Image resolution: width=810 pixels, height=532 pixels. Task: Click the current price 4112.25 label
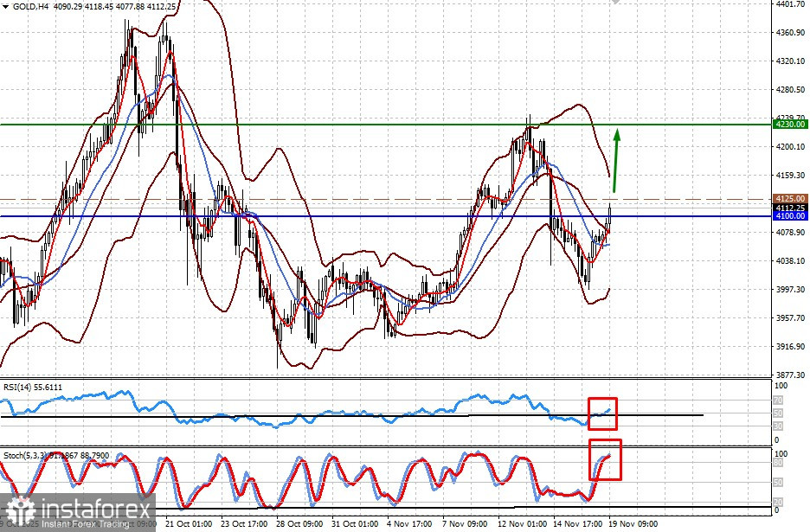tap(790, 208)
